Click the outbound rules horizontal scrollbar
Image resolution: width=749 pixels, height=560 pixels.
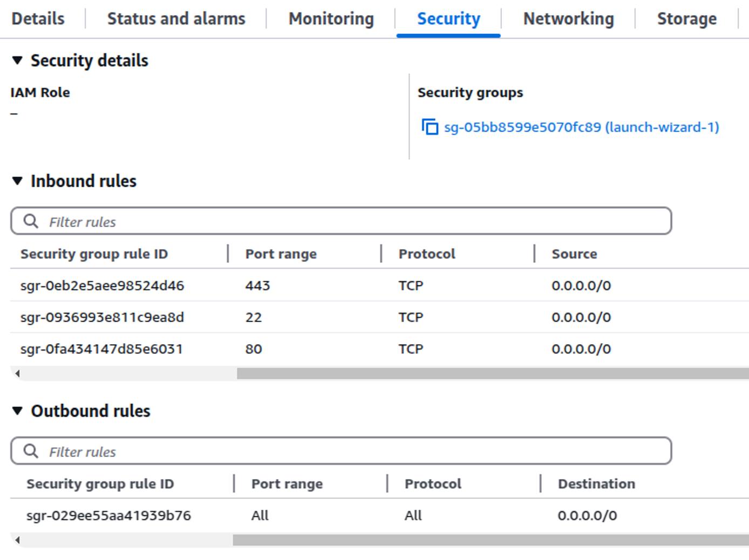pyautogui.click(x=491, y=540)
